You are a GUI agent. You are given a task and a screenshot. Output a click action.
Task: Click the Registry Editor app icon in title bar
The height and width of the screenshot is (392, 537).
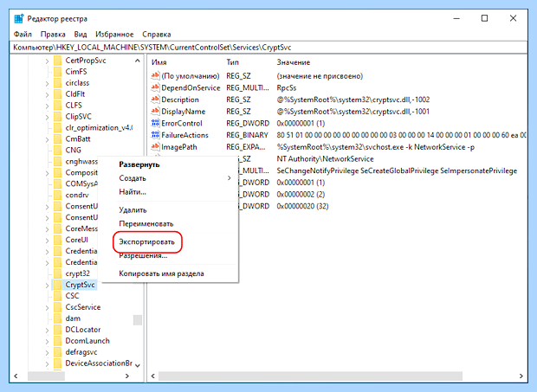19,18
